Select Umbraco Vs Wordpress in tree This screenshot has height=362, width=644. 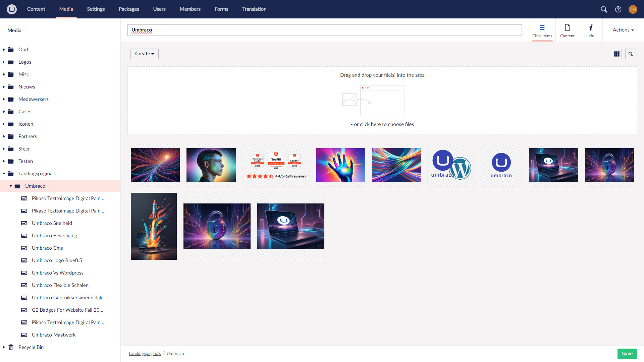(x=57, y=273)
